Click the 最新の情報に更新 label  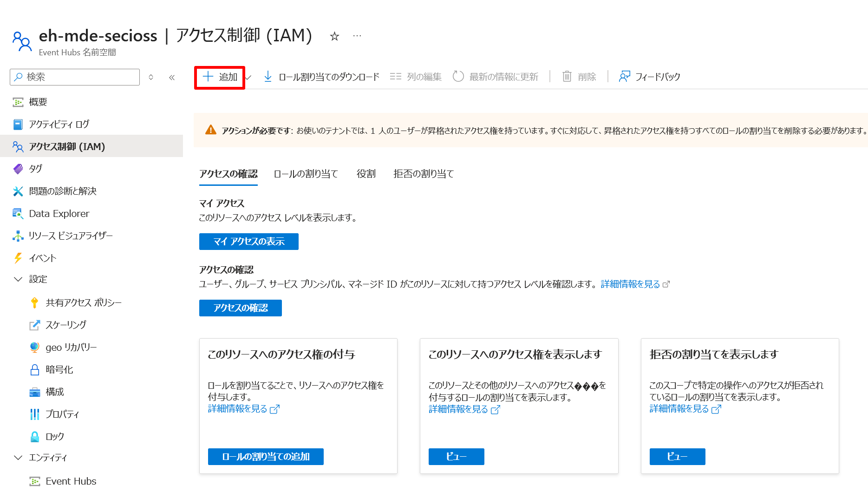coord(504,77)
